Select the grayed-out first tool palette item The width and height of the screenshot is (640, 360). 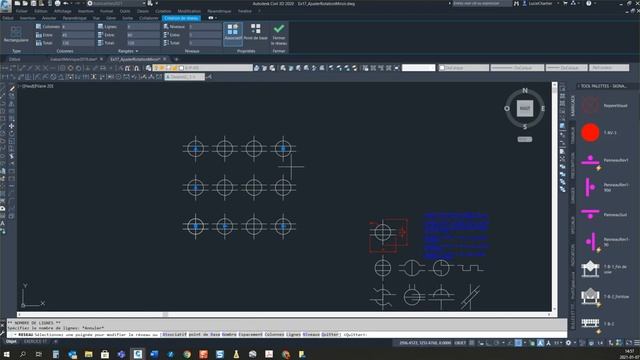click(590, 105)
